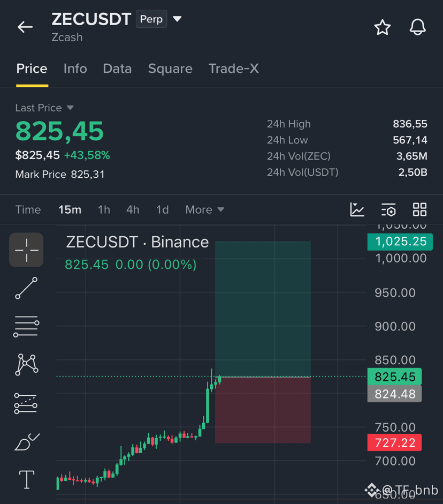Click the 825.45 current price axis label
This screenshot has width=443, height=504.
pyautogui.click(x=394, y=377)
